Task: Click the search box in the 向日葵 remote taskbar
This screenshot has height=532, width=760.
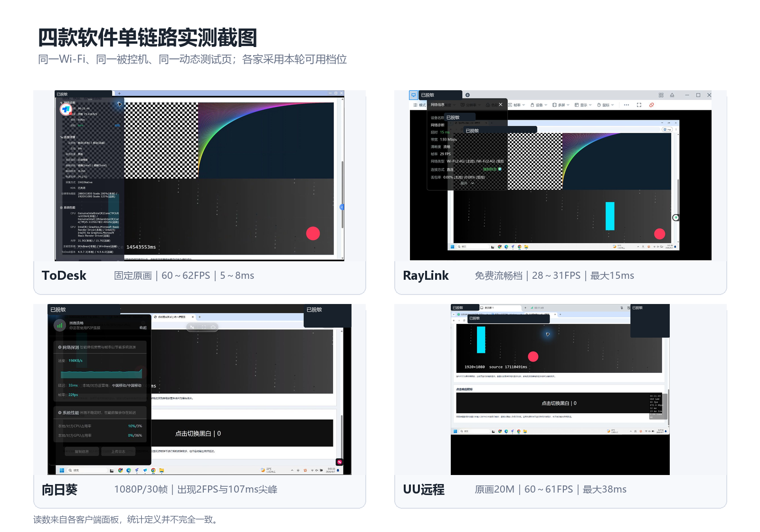Action: (x=88, y=470)
